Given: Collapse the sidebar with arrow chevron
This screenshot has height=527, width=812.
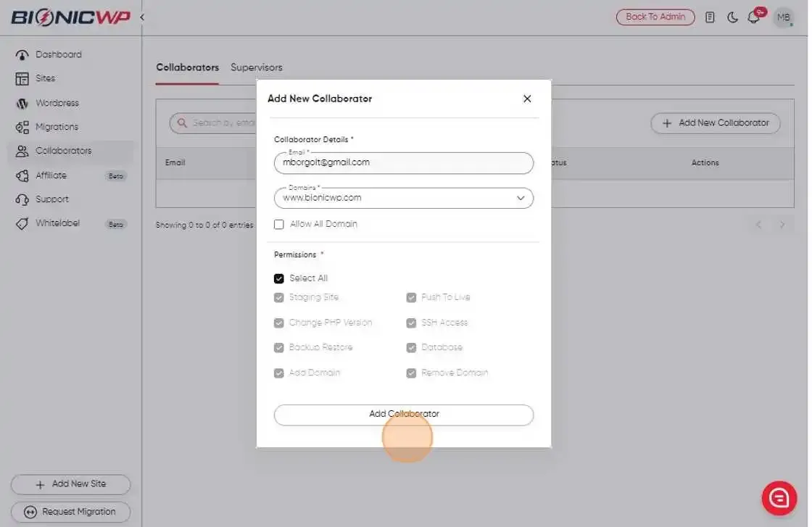Looking at the screenshot, I should point(142,17).
